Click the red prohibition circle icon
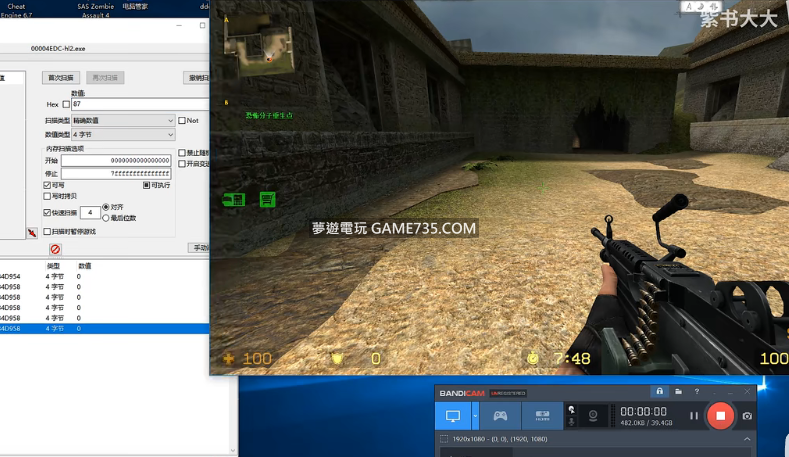The width and height of the screenshot is (789, 457). point(55,249)
